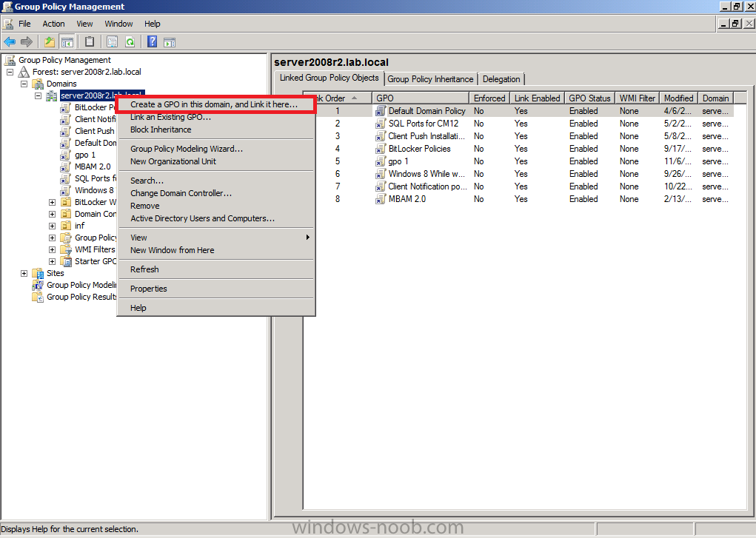
Task: Sort by the GPO Status column header
Action: (589, 98)
